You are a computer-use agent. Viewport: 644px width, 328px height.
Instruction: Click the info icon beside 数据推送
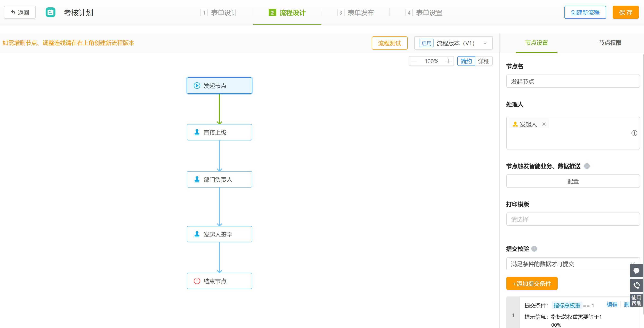(587, 166)
